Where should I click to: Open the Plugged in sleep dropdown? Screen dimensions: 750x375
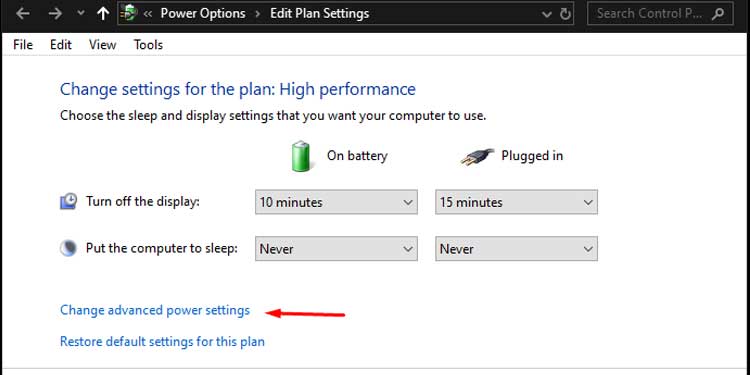516,249
